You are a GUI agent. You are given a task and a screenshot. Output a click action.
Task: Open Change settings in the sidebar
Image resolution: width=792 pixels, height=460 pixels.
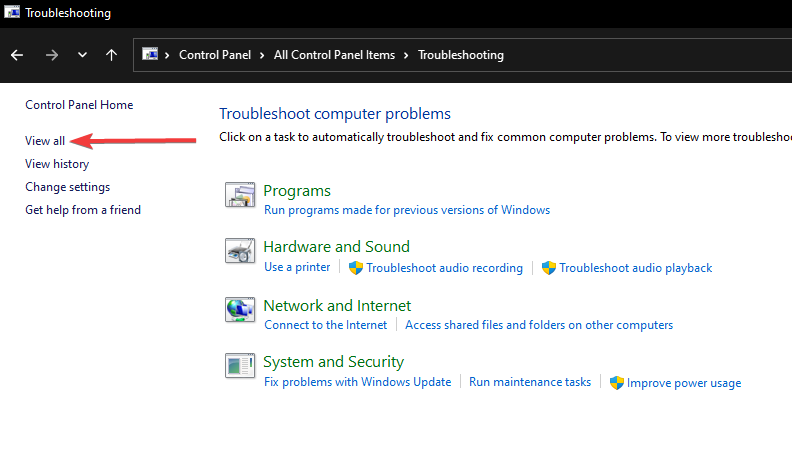click(67, 187)
